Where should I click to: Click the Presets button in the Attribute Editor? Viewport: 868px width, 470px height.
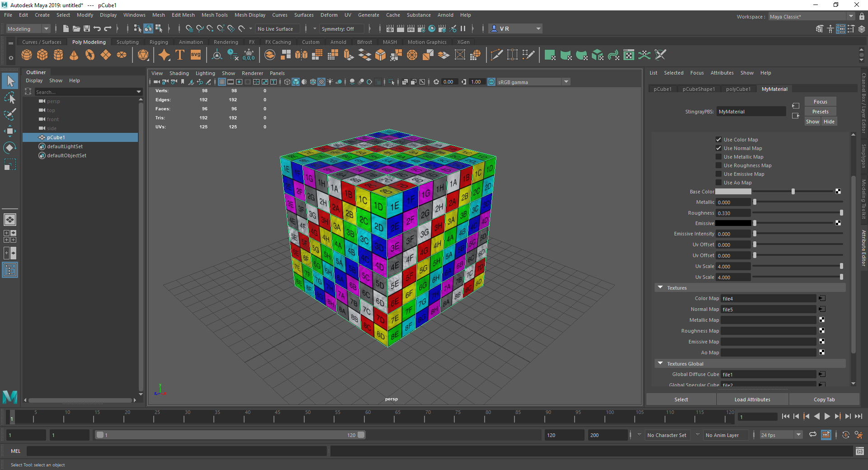click(820, 111)
